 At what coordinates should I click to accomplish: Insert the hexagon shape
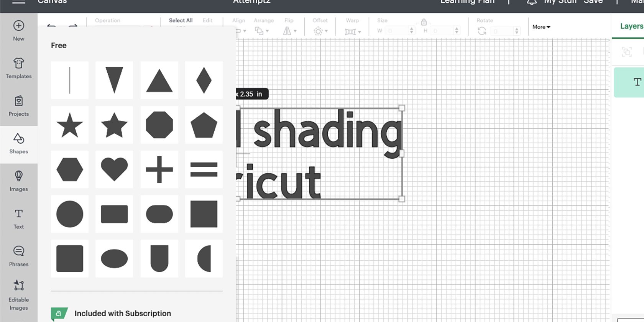(x=69, y=169)
